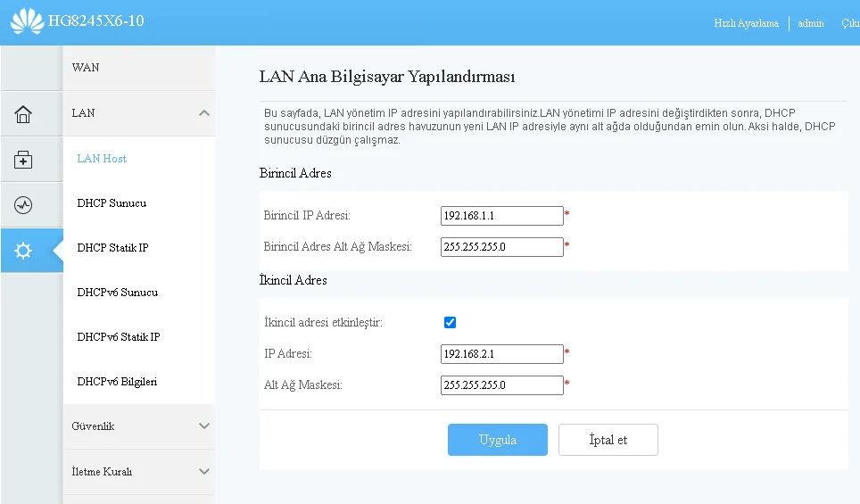Expand the Güvenlik menu section
Viewport: 860px width, 504px height.
point(204,426)
